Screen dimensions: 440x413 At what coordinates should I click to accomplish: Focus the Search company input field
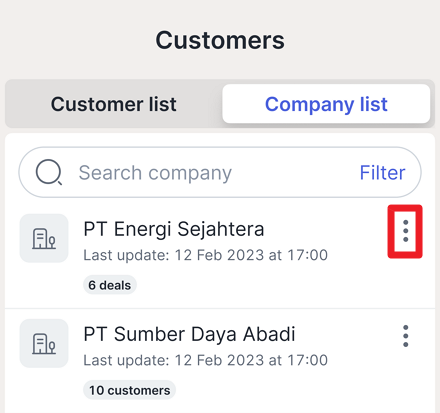[220, 172]
